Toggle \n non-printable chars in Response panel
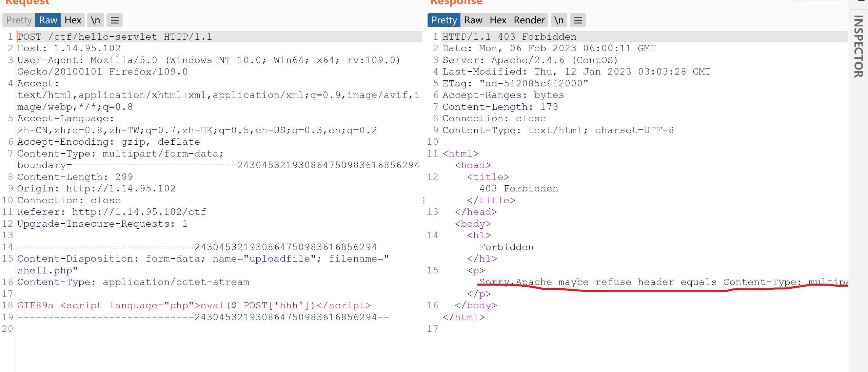868x372 pixels. pyautogui.click(x=559, y=20)
